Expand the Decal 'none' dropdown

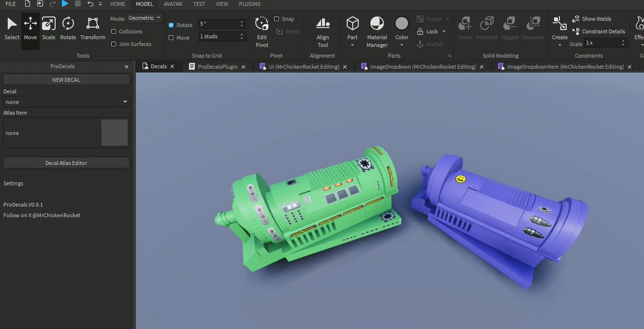67,102
